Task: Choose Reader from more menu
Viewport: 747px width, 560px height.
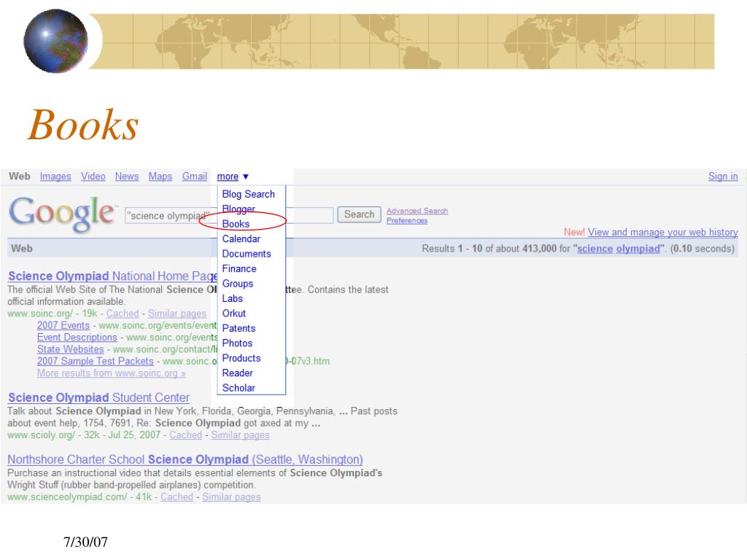Action: [x=237, y=373]
